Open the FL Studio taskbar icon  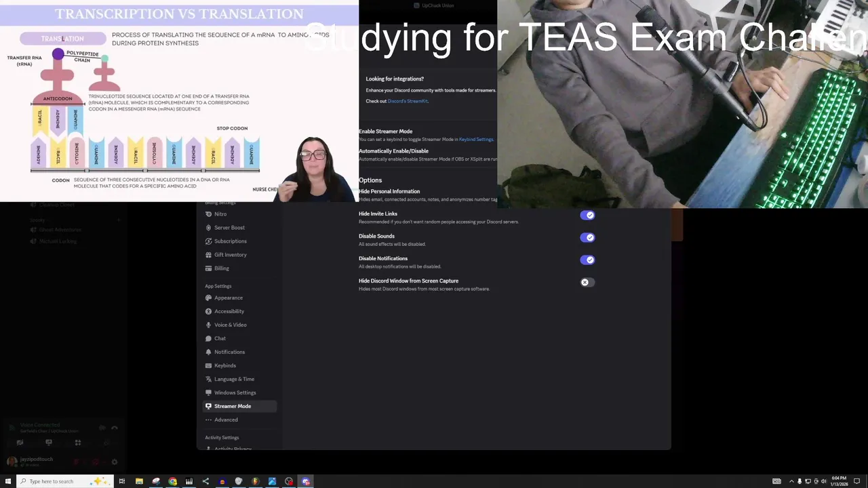click(x=256, y=481)
